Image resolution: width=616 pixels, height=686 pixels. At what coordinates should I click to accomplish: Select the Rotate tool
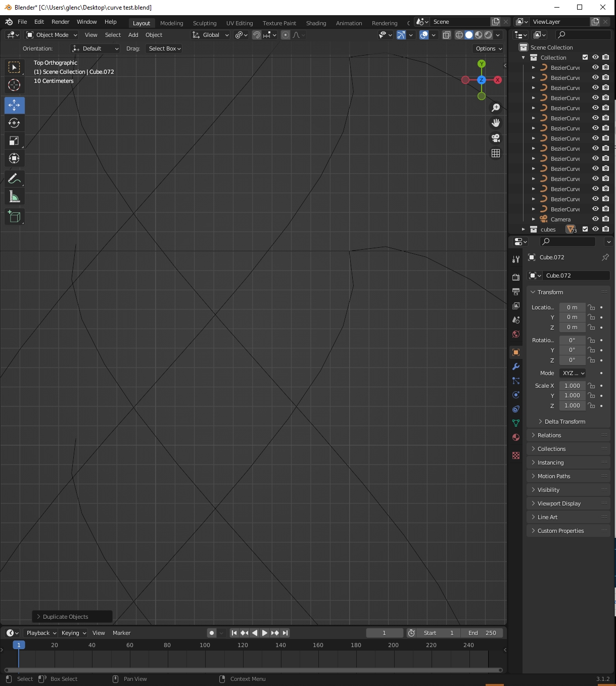coord(14,123)
